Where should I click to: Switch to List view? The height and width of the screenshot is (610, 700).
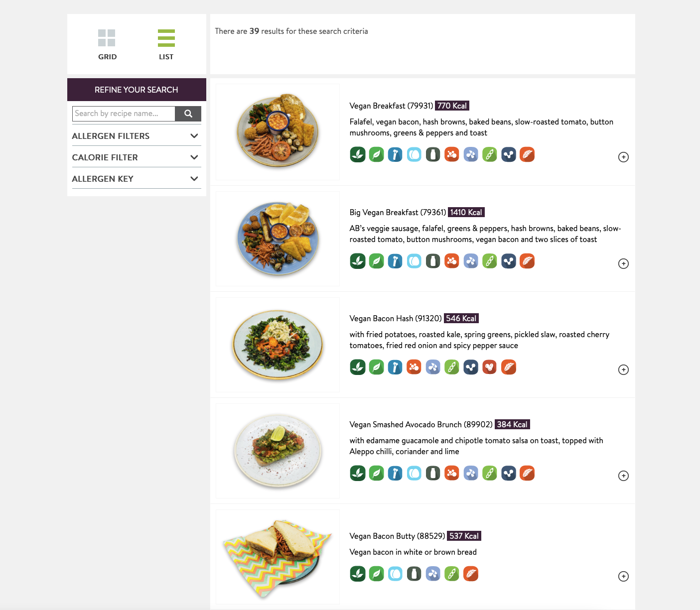[x=166, y=44]
